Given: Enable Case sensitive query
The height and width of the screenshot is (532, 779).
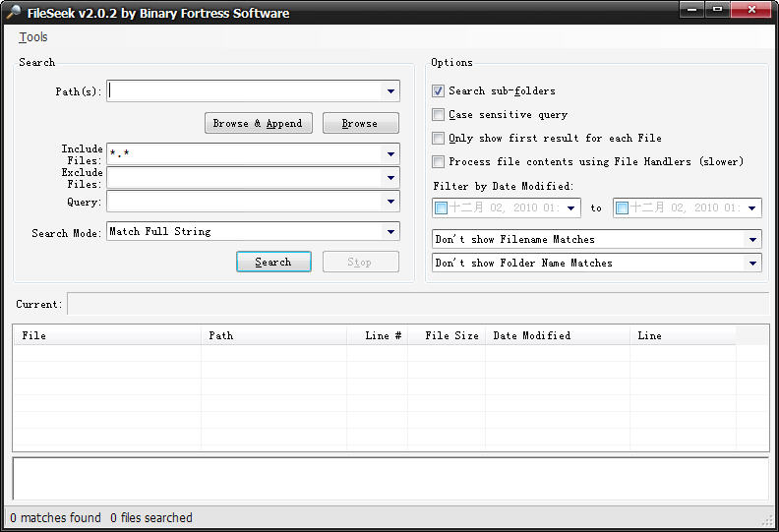Looking at the screenshot, I should click(x=439, y=115).
